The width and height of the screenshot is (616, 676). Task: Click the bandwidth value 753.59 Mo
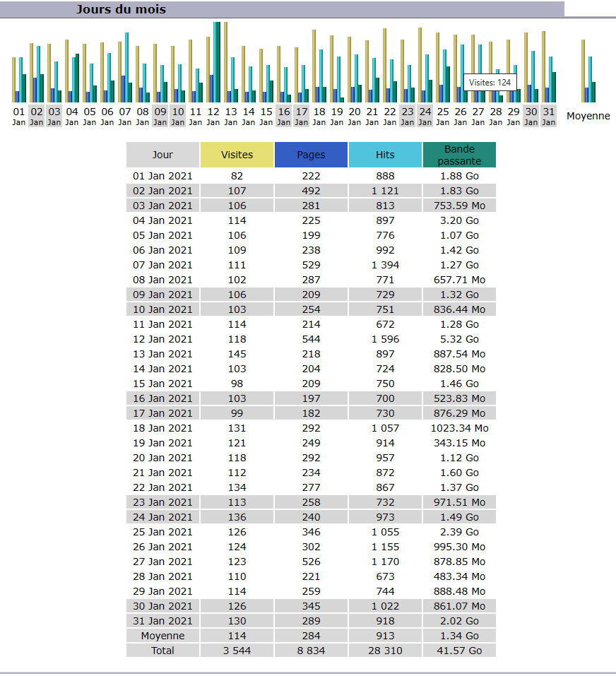click(459, 206)
